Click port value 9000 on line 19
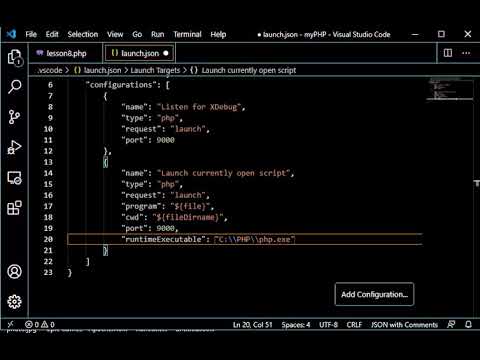Image resolution: width=480 pixels, height=360 pixels. point(165,228)
